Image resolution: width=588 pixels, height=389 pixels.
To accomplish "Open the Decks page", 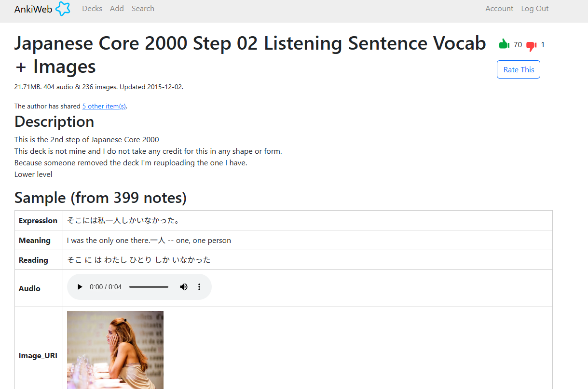I will (92, 9).
